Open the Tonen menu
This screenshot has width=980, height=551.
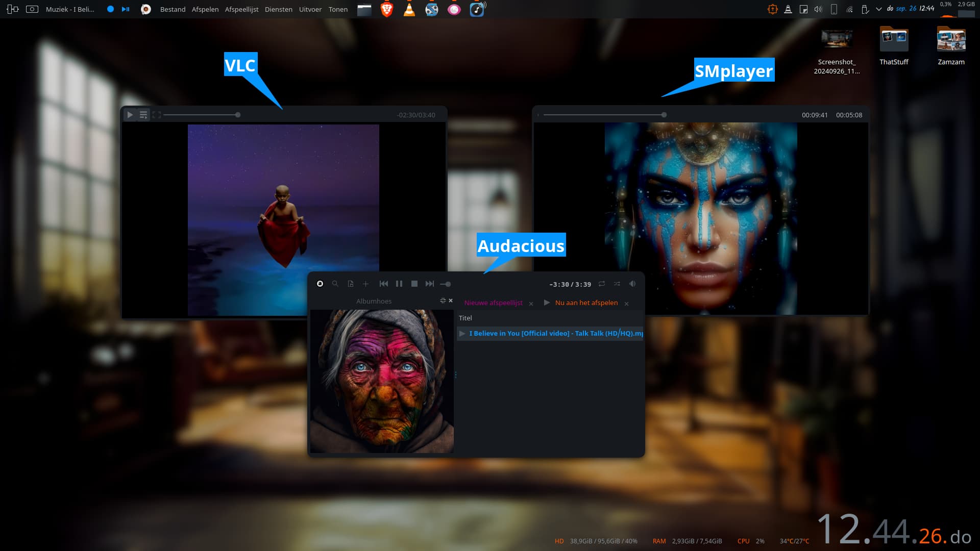pos(338,9)
